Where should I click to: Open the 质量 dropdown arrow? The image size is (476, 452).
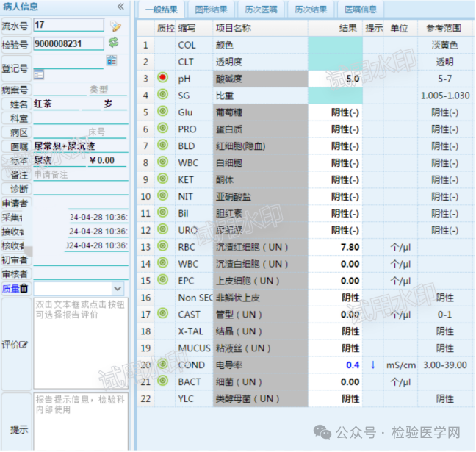point(118,288)
